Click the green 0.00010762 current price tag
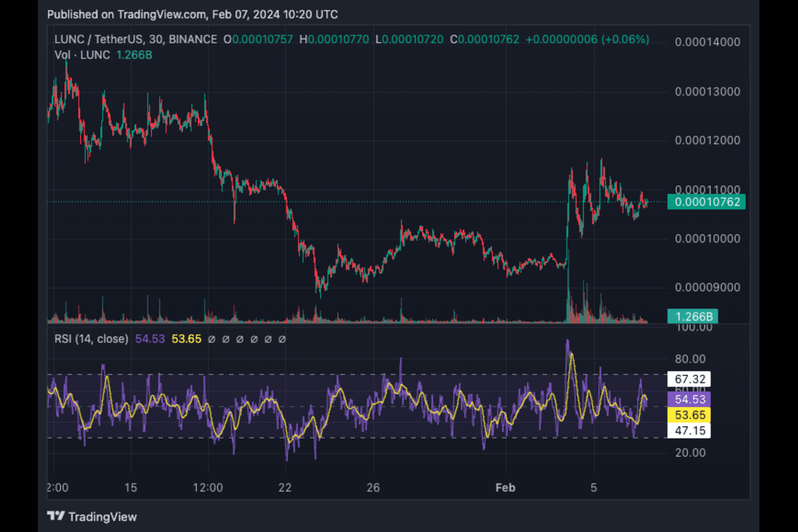Screen dimensions: 798x532 click(708, 202)
